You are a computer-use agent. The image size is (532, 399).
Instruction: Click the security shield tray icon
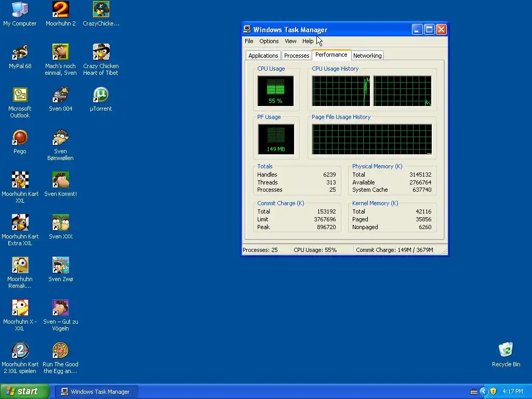point(494,391)
